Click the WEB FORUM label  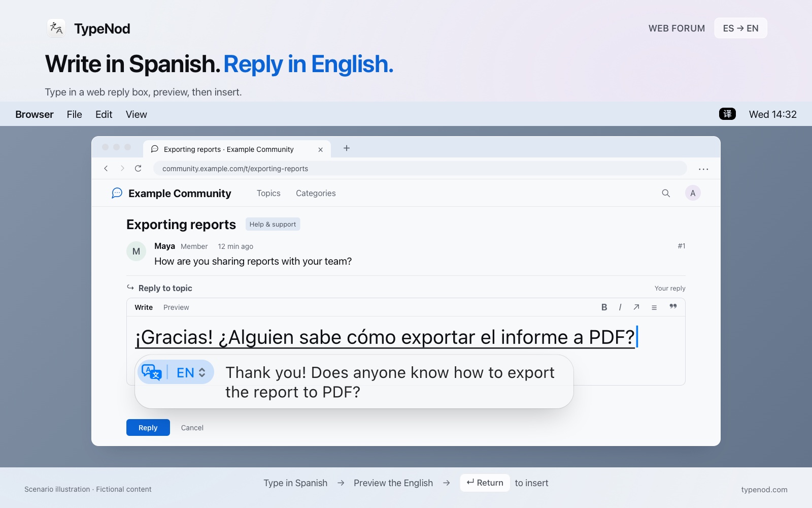pyautogui.click(x=676, y=28)
